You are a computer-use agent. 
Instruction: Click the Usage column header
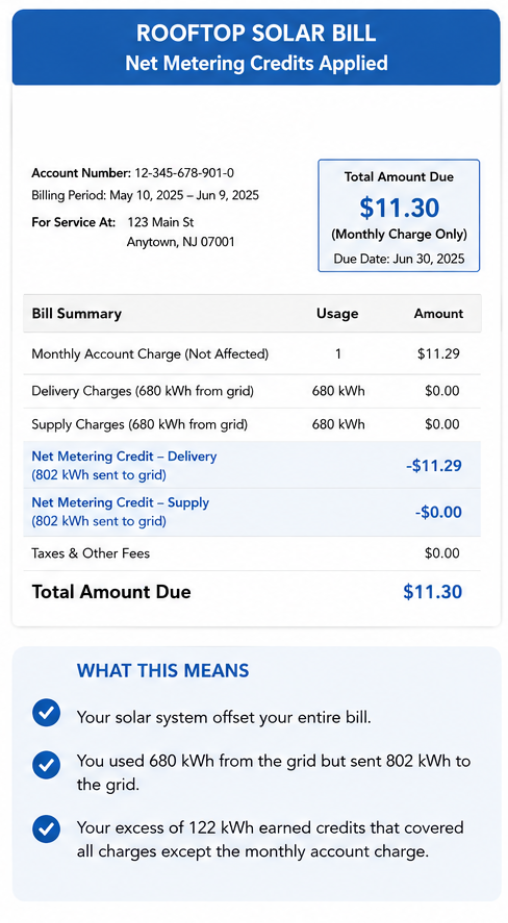coord(337,314)
